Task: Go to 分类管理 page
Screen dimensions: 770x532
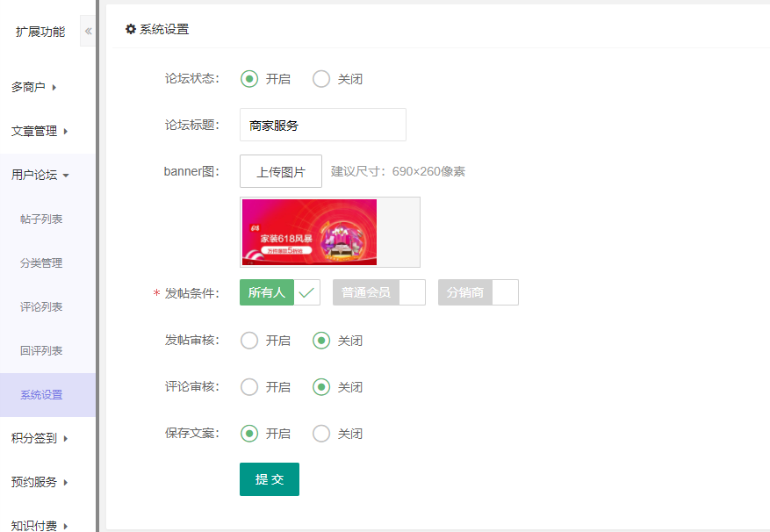Action: tap(41, 262)
